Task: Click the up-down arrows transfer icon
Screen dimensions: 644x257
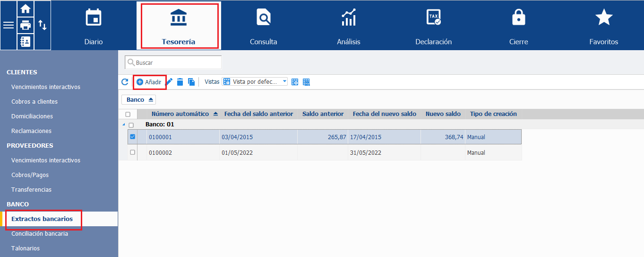Action: tap(43, 25)
